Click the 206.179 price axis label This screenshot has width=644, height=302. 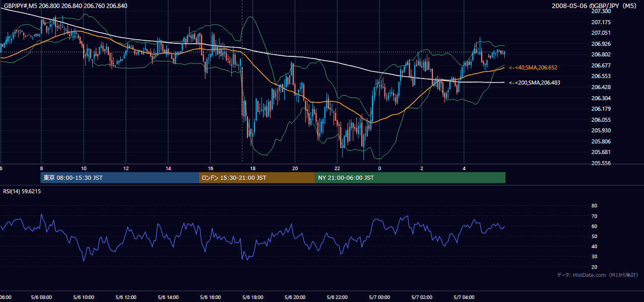tap(601, 109)
